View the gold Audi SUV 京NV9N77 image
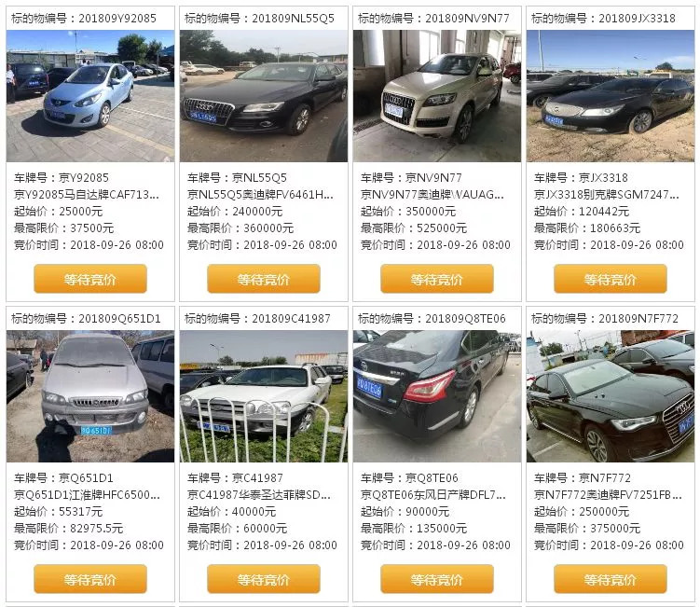Screen dimensions: 700x607 [436, 96]
